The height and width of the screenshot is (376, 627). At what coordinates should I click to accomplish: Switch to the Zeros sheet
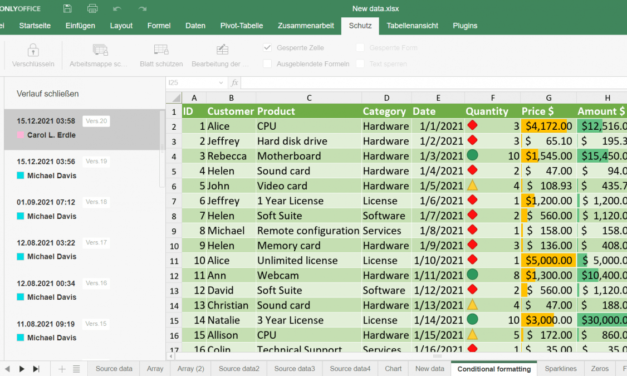point(600,369)
